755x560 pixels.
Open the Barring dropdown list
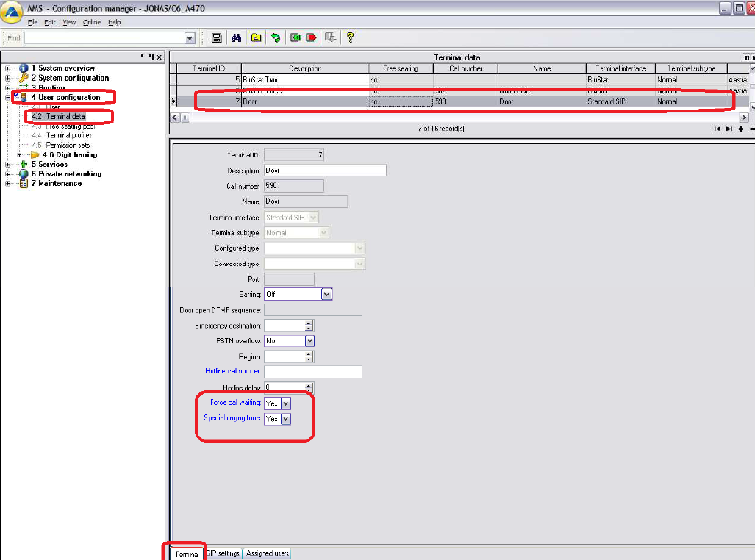tap(327, 294)
